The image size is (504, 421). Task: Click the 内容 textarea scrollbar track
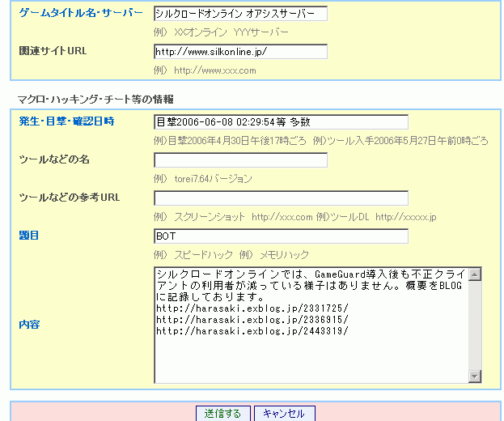[475, 325]
